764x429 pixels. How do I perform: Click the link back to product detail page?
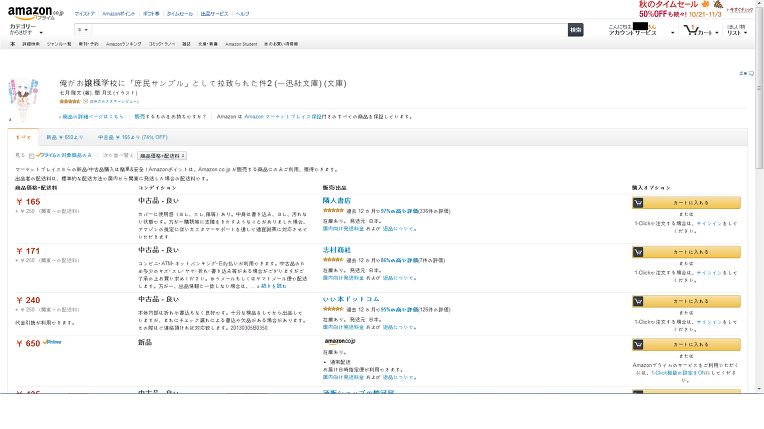[91, 117]
